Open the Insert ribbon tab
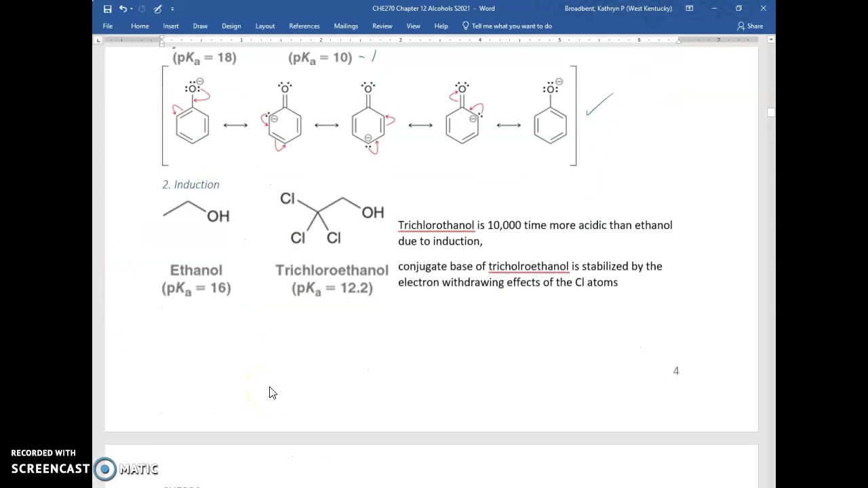Screen dimensions: 868x488 (x=171, y=26)
